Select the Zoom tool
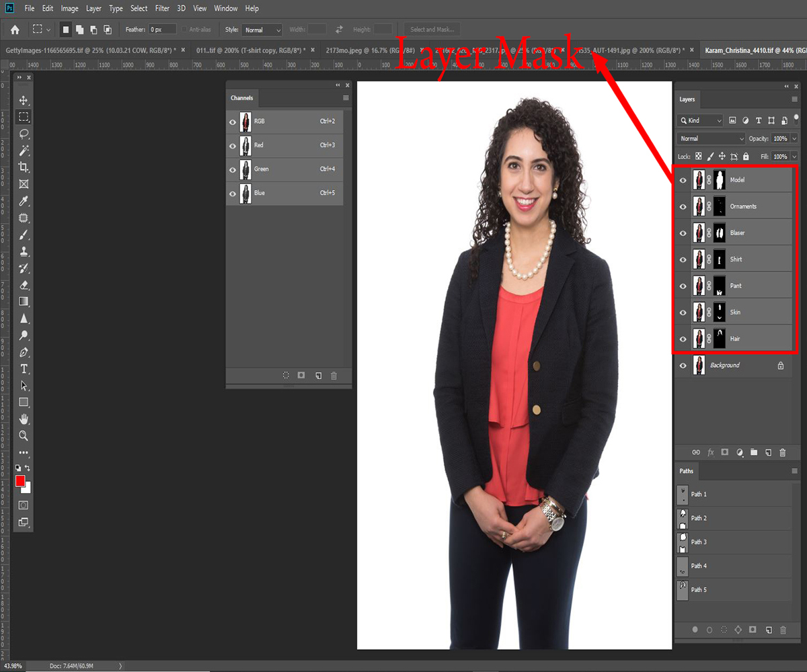Viewport: 807px width, 672px height. click(x=24, y=435)
